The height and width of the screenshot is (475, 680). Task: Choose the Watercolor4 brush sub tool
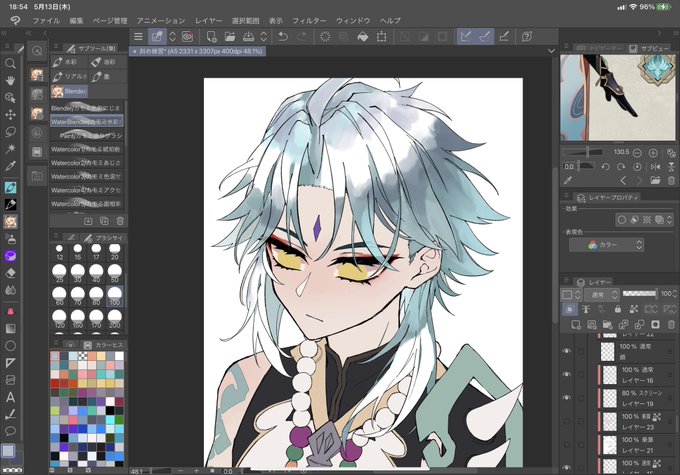click(x=86, y=190)
